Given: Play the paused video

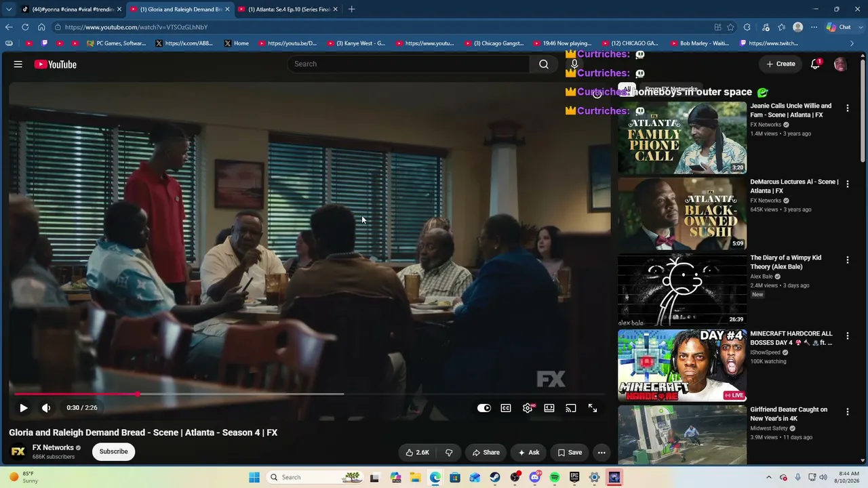Looking at the screenshot, I should 23,408.
